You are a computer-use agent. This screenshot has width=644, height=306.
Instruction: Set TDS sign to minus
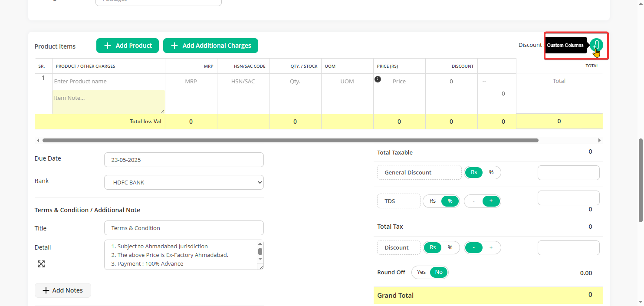coord(473,201)
